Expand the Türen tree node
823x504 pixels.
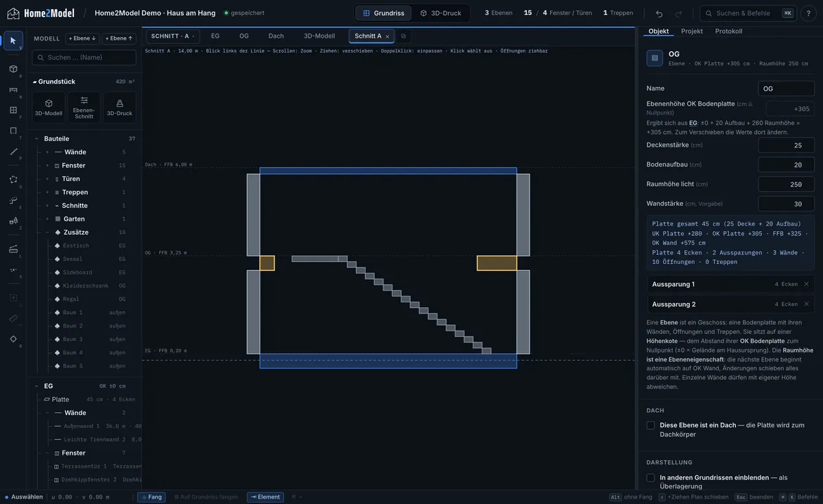coord(47,179)
